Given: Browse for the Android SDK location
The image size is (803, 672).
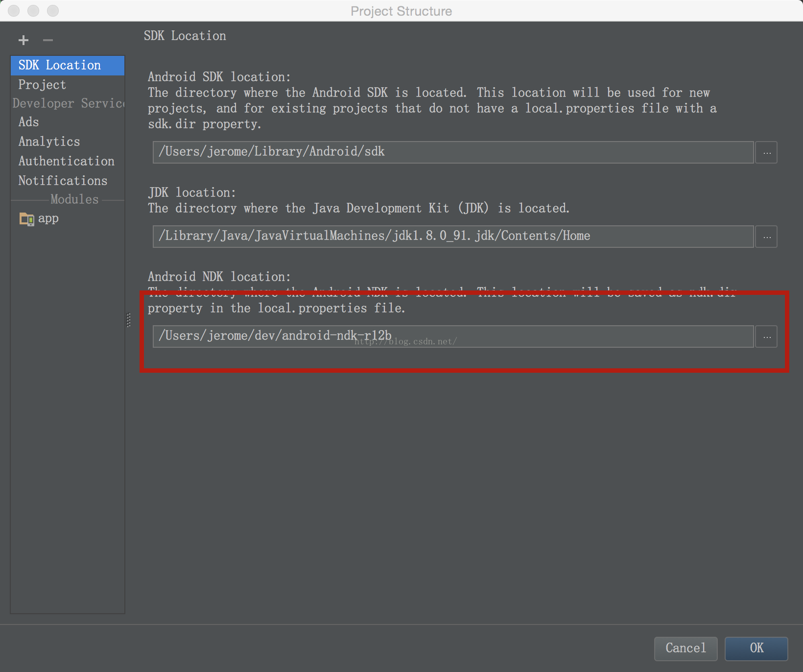Looking at the screenshot, I should coord(766,153).
